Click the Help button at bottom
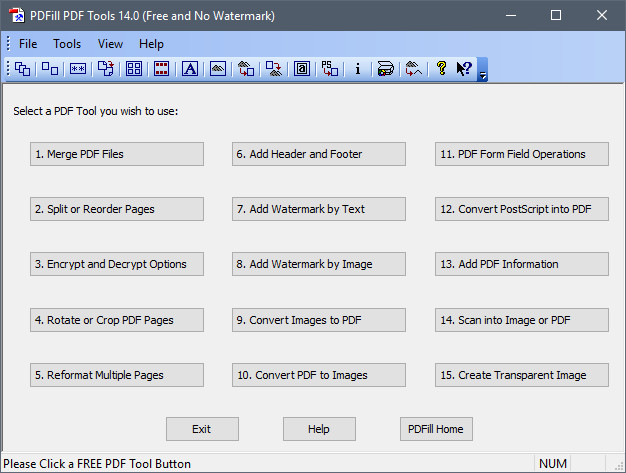 (319, 429)
